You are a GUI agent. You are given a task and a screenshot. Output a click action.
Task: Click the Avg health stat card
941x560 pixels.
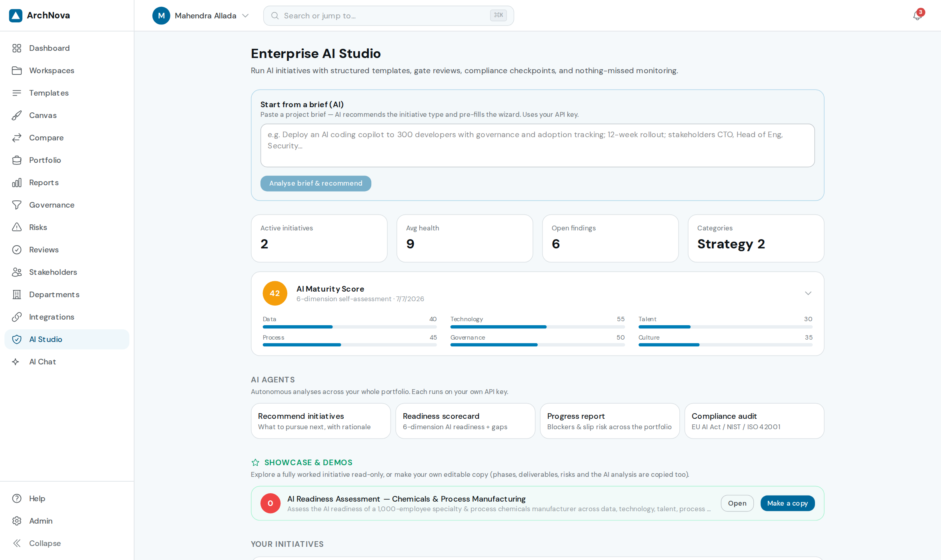[x=465, y=238]
